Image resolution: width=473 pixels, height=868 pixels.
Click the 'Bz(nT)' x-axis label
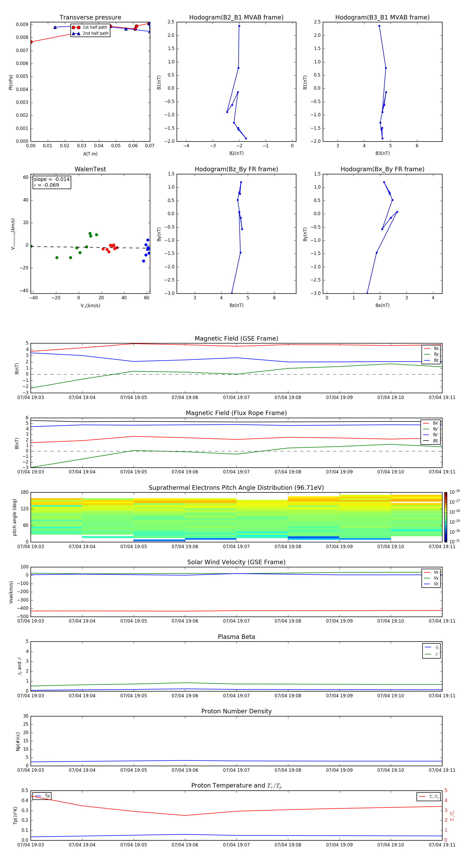236,305
